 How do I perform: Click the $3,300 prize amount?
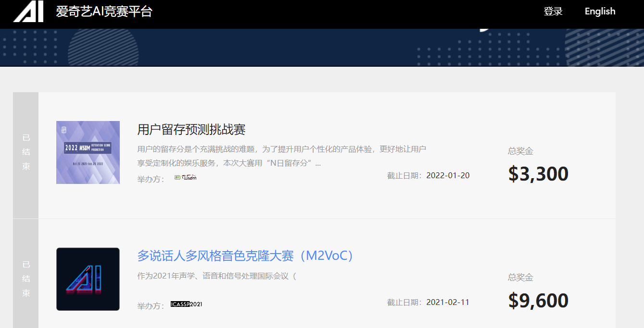coord(538,174)
